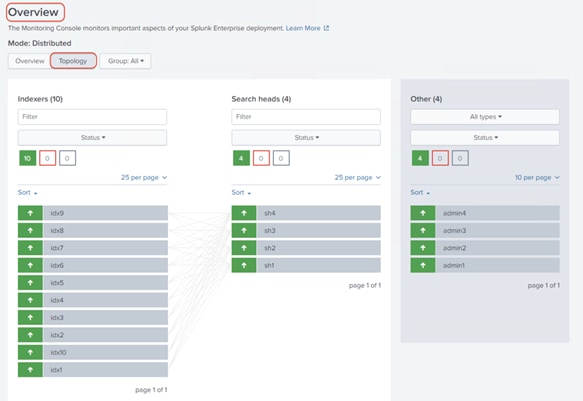Image resolution: width=583 pixels, height=401 pixels.
Task: Select the admin4 instance row
Action: (485, 213)
